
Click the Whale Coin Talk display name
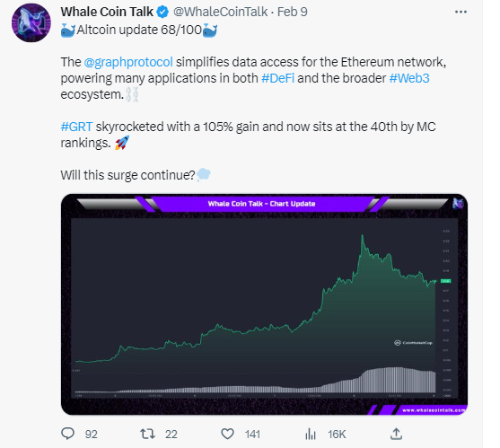(x=107, y=12)
